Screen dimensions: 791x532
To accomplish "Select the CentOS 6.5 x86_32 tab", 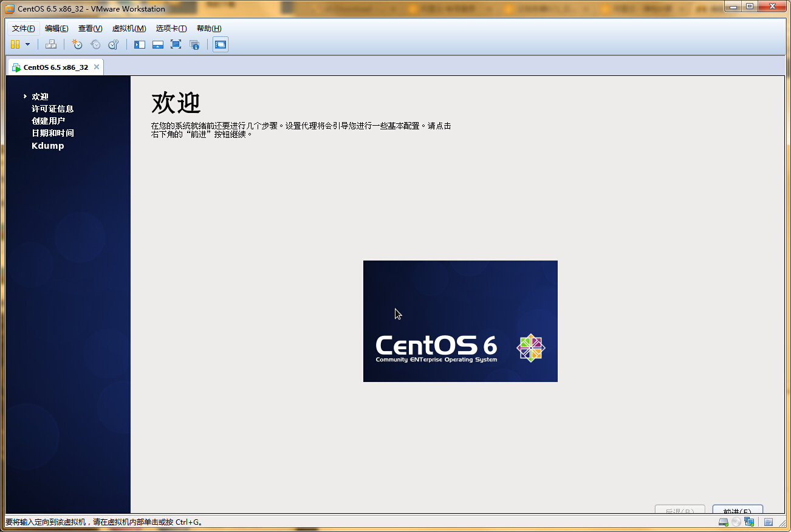I will (x=55, y=67).
